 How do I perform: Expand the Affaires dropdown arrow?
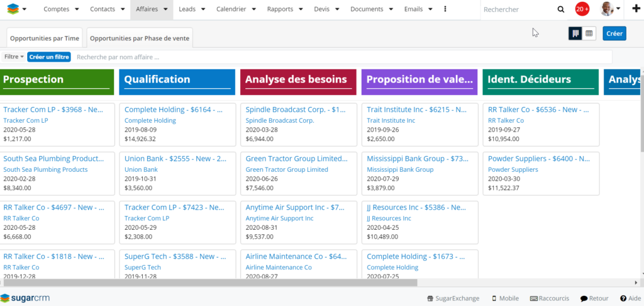pos(165,9)
